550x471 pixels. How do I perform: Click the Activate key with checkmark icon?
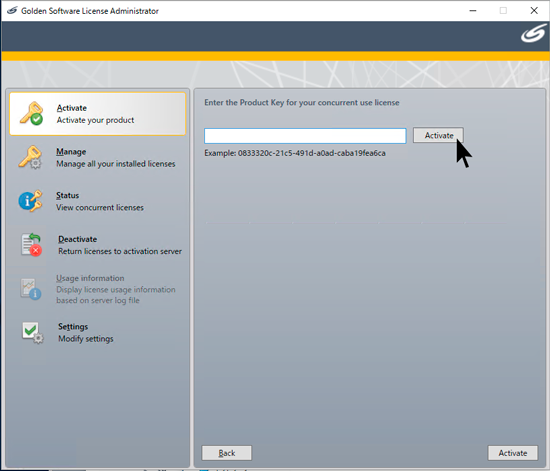click(31, 113)
